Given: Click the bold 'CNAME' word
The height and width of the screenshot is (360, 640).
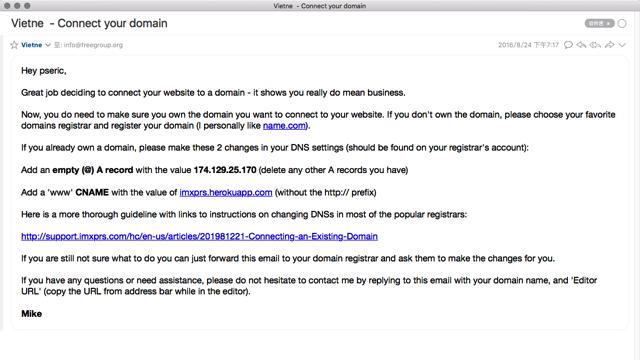Looking at the screenshot, I should click(92, 192).
